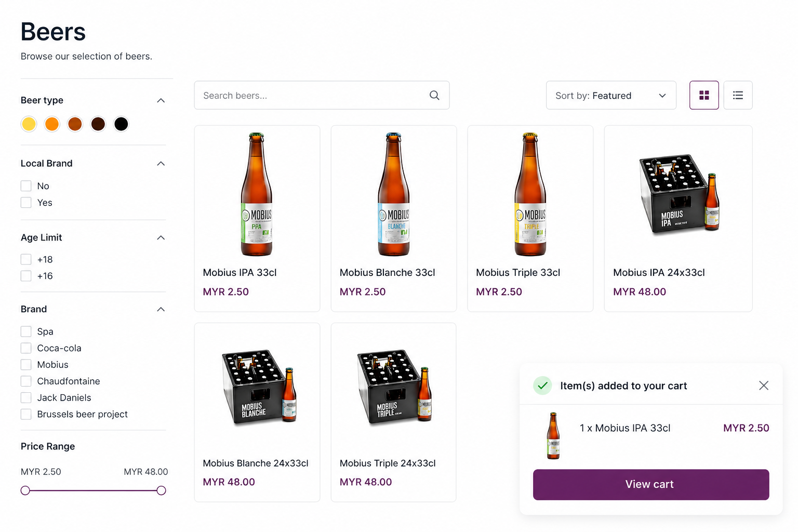Viewport: 798px width, 532px height.
Task: Switch to list view layout
Action: [738, 95]
